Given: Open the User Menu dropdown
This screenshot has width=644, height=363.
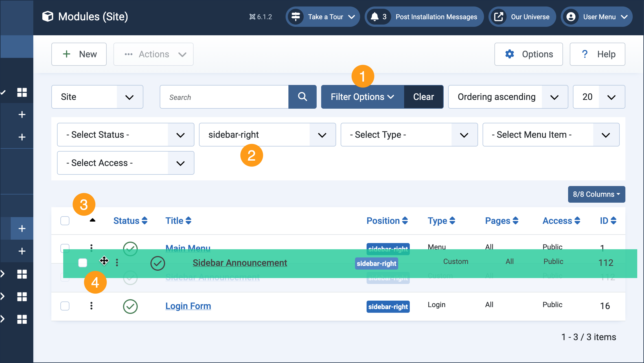Looking at the screenshot, I should click(x=597, y=17).
